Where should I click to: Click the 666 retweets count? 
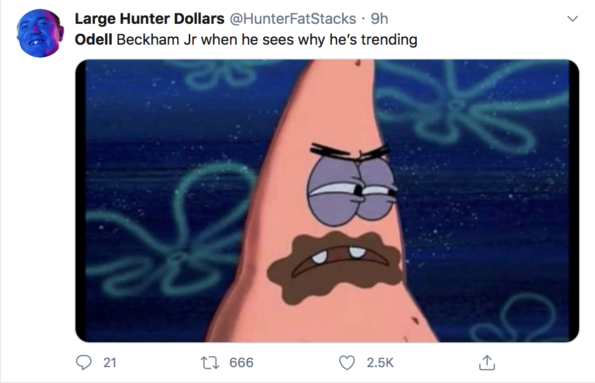click(x=241, y=363)
